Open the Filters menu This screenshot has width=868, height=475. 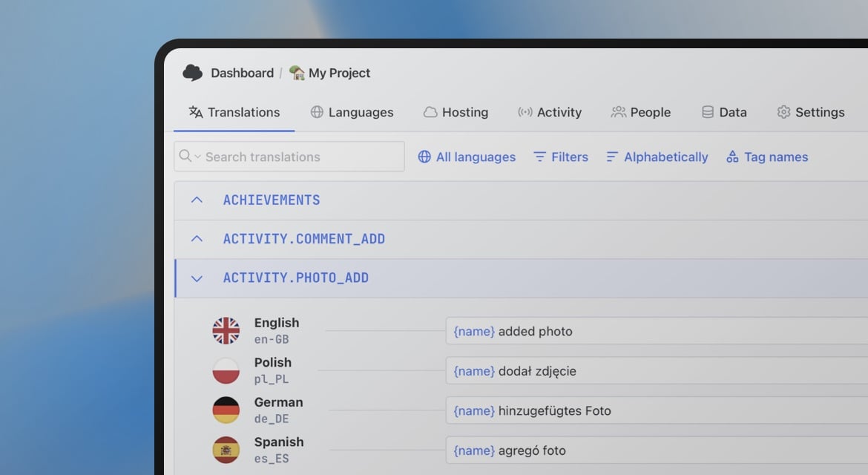(561, 157)
